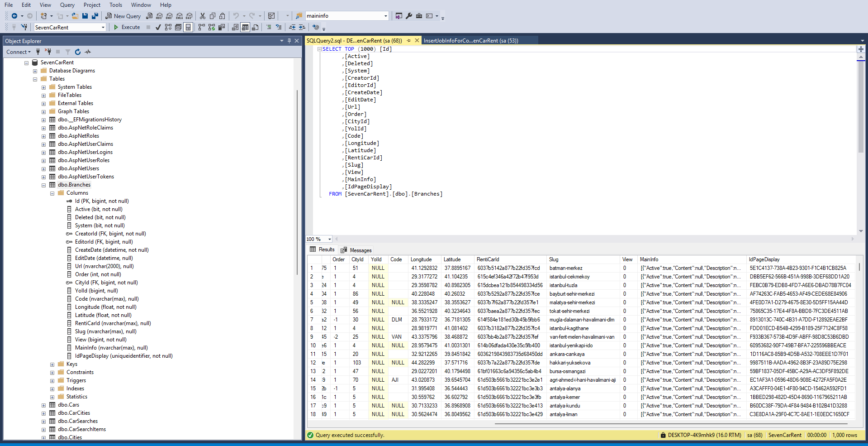Open the SevenCarRent database dropdown
This screenshot has width=868, height=446.
[x=103, y=28]
